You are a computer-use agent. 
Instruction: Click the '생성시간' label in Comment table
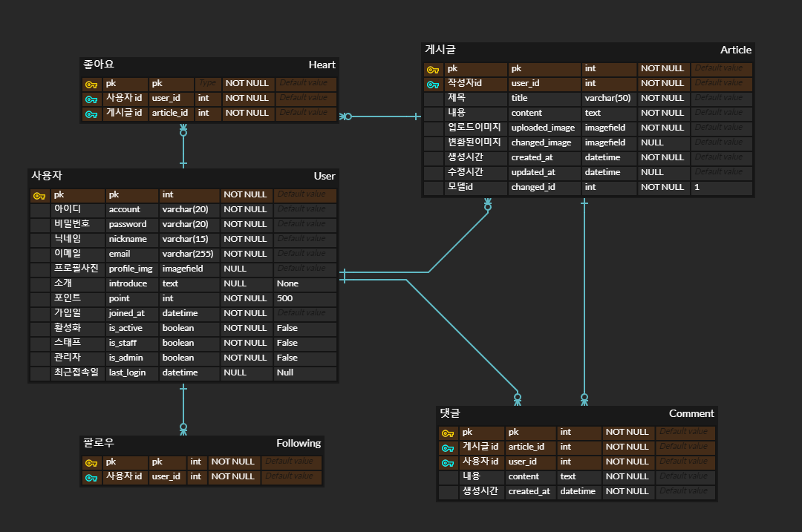click(x=481, y=492)
